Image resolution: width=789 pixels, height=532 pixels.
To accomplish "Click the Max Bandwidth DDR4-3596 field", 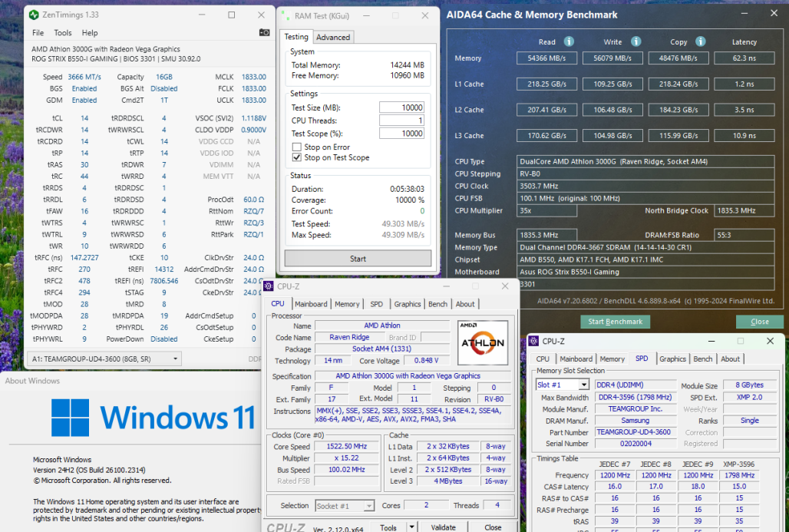I will (635, 397).
